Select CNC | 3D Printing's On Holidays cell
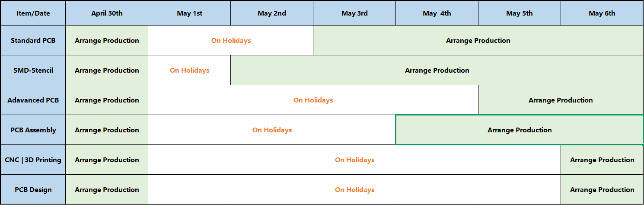 pos(354,160)
